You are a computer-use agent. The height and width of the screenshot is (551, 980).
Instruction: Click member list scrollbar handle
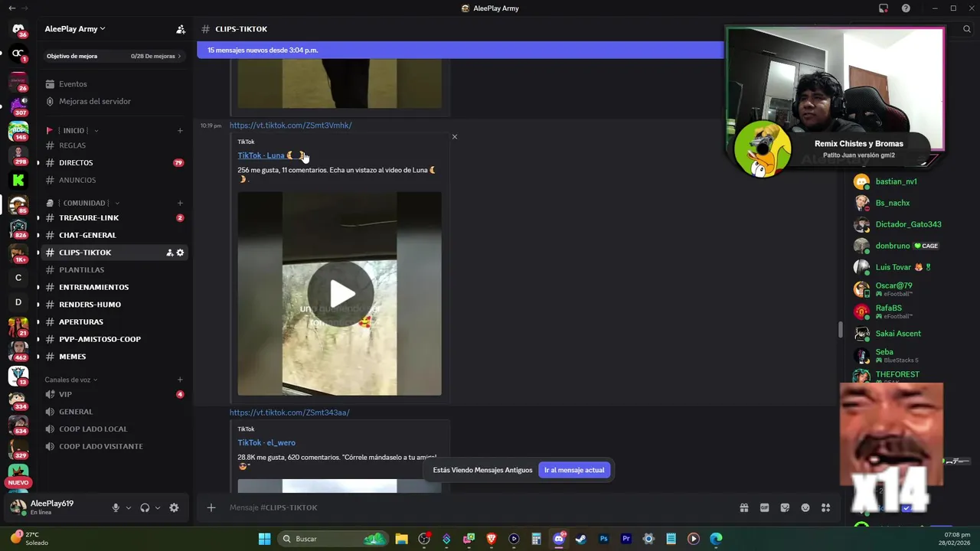point(840,329)
